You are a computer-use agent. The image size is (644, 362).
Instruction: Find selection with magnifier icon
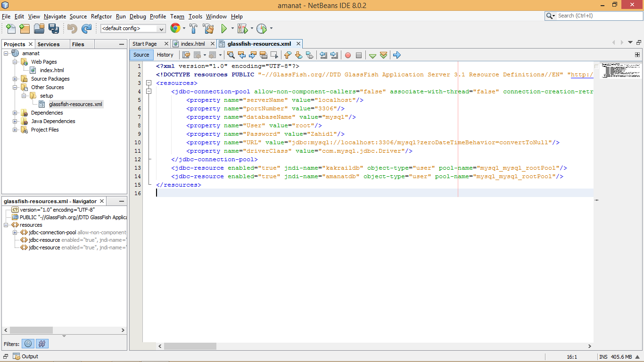tap(231, 55)
